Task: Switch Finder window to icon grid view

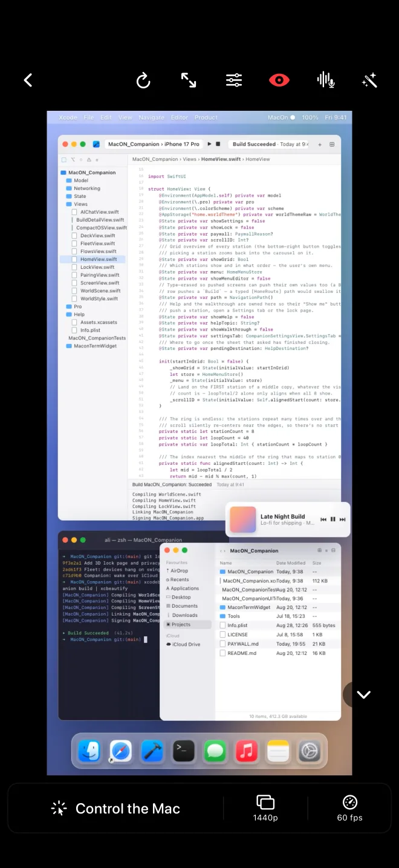Action: click(320, 550)
